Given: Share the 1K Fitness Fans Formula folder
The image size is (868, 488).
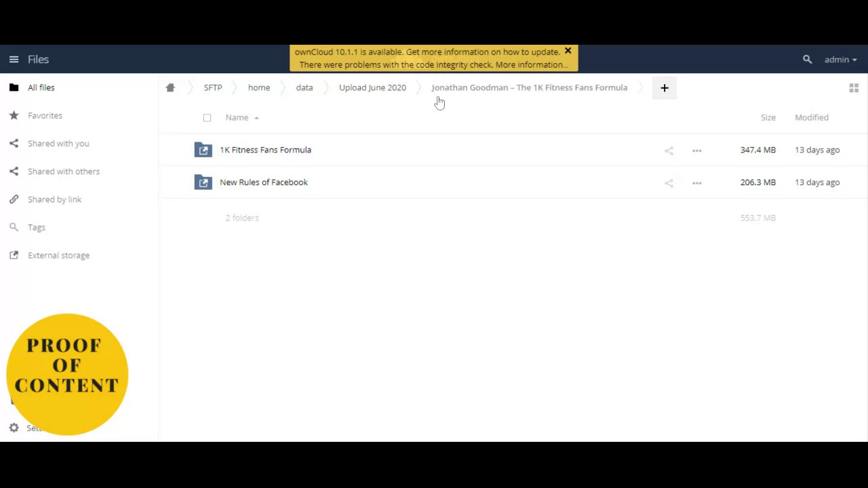Looking at the screenshot, I should coord(669,150).
